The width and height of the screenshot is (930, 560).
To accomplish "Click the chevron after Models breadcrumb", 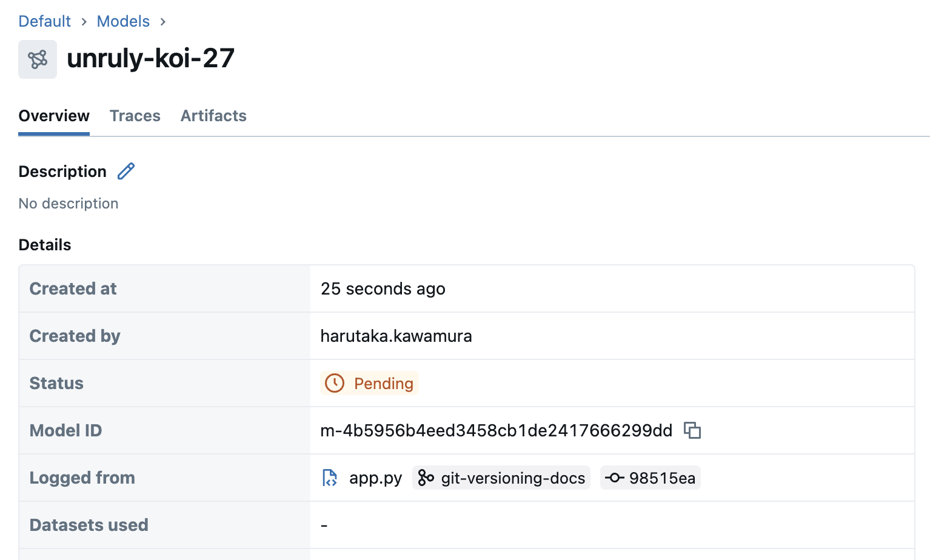I will click(163, 22).
